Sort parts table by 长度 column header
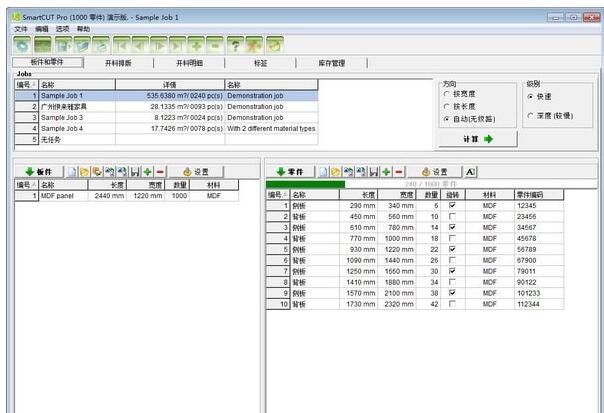604x413 pixels. 358,195
